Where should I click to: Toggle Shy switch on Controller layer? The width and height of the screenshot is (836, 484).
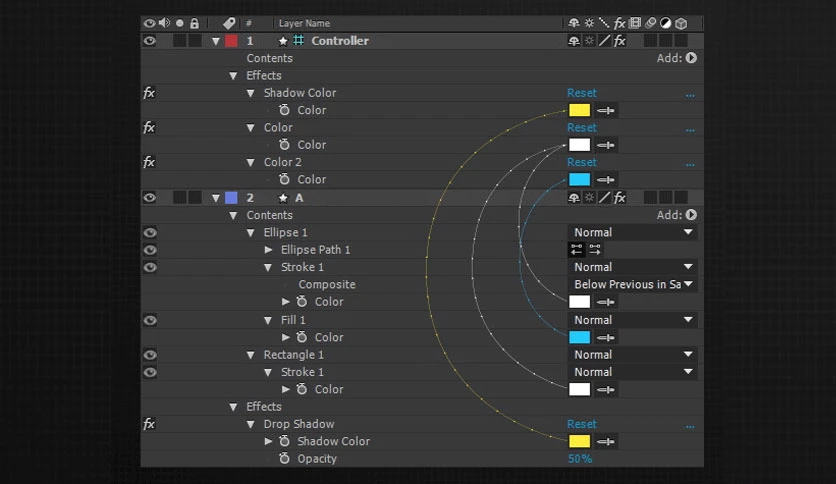tap(574, 41)
